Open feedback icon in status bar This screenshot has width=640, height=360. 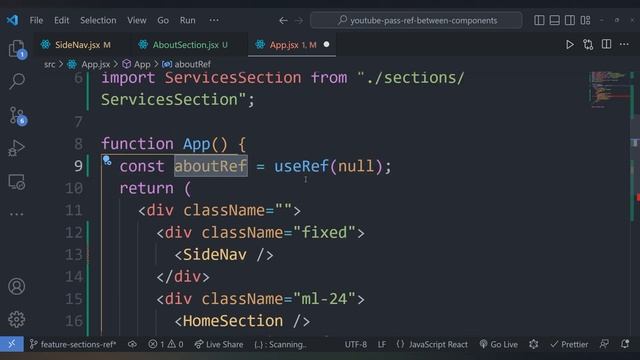click(x=604, y=344)
